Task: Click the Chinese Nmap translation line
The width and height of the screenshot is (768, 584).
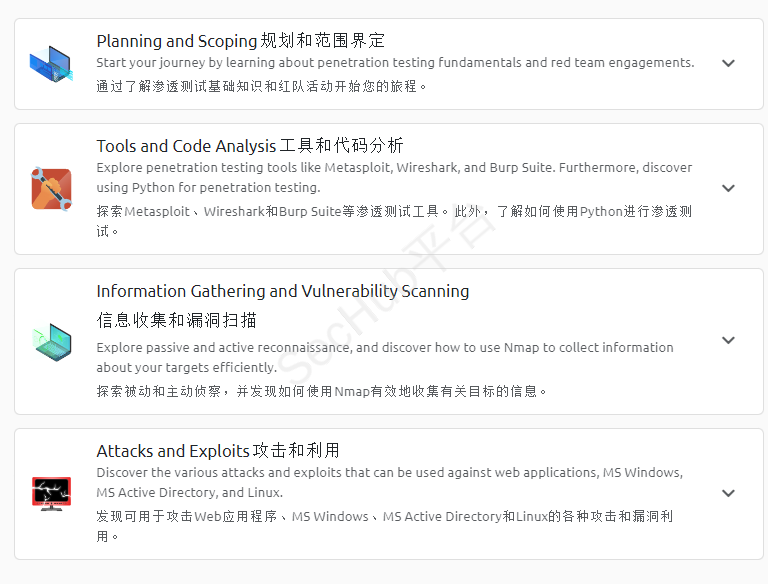Action: [x=321, y=391]
